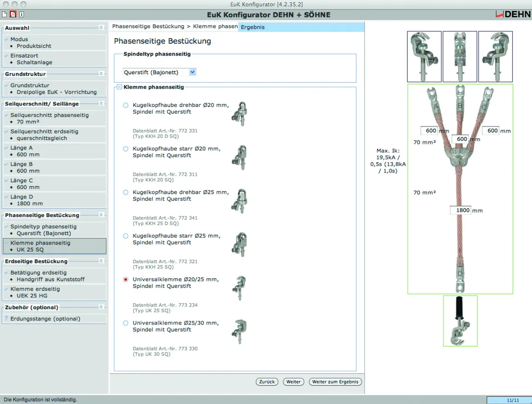Choose Universalklemme Ø25/30 mm radio button
532x404 pixels.
click(126, 323)
